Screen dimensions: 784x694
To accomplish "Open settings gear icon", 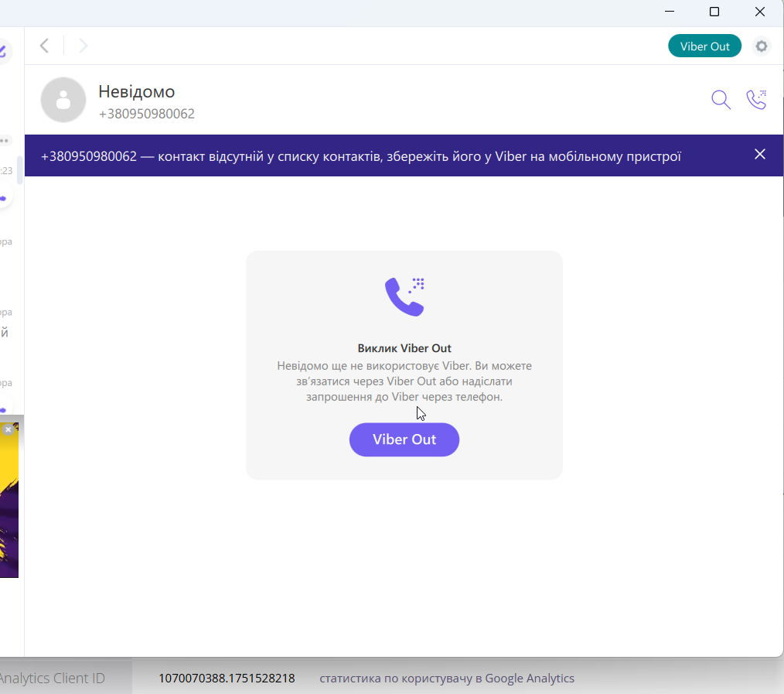I will (x=761, y=46).
